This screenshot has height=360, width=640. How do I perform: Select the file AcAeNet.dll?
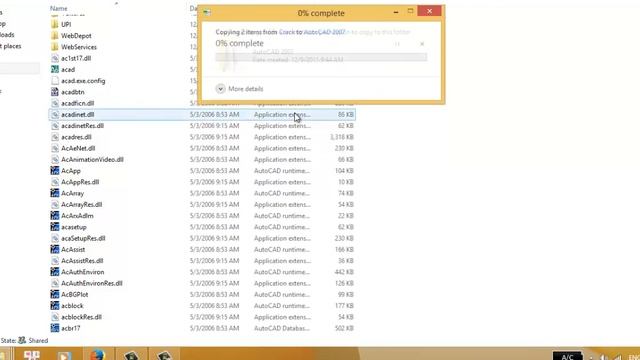78,148
